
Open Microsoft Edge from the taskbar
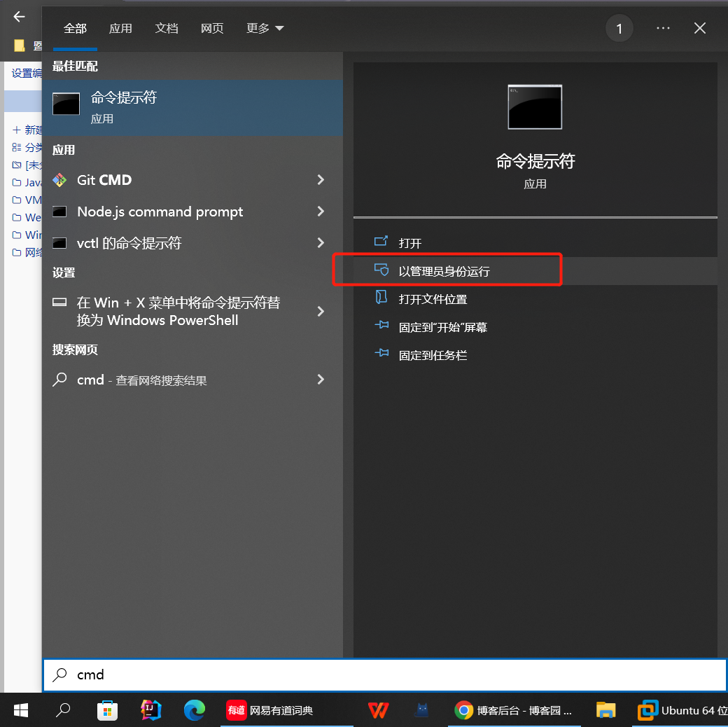click(x=194, y=710)
